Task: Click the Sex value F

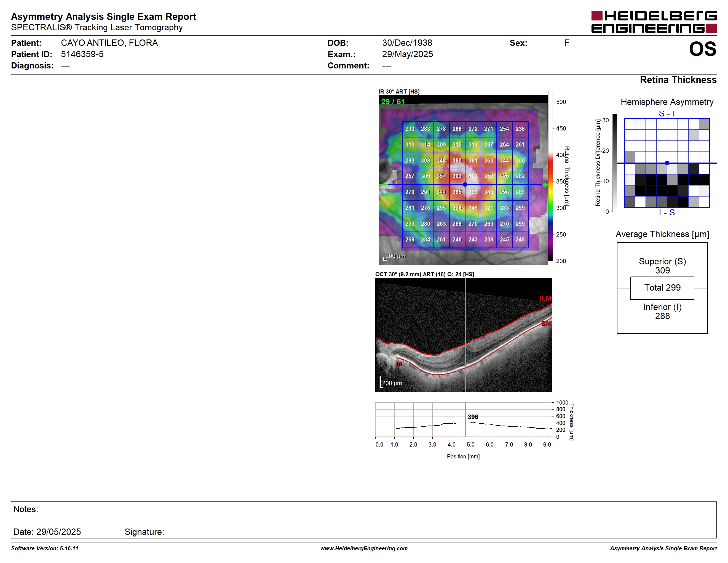Action: pyautogui.click(x=567, y=43)
